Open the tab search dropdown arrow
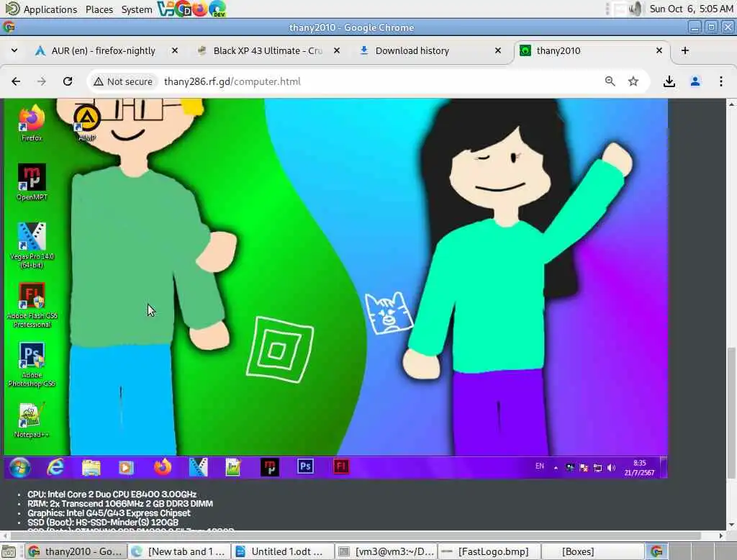Viewport: 737px width, 560px height. 14,50
